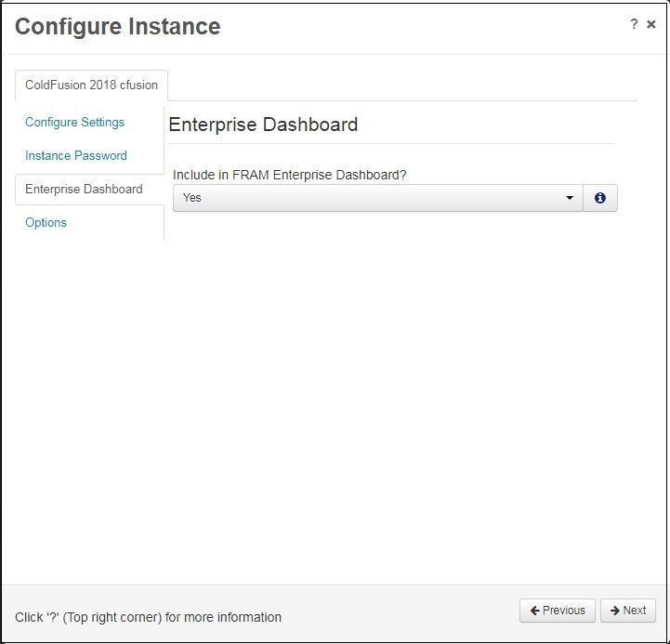Open the Instance Password section
Viewport: 670px width, 644px height.
[x=76, y=155]
